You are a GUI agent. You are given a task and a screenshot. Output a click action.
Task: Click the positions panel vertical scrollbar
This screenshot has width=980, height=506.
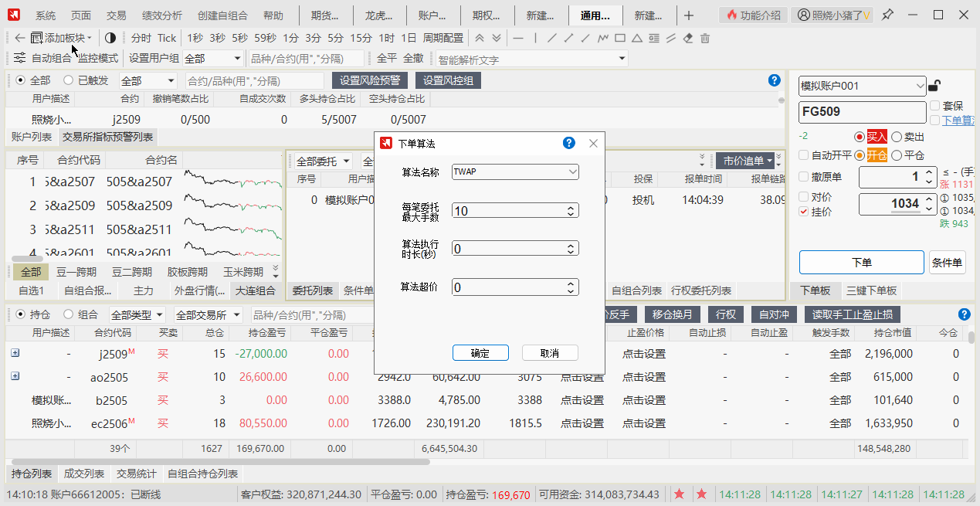pos(972,337)
